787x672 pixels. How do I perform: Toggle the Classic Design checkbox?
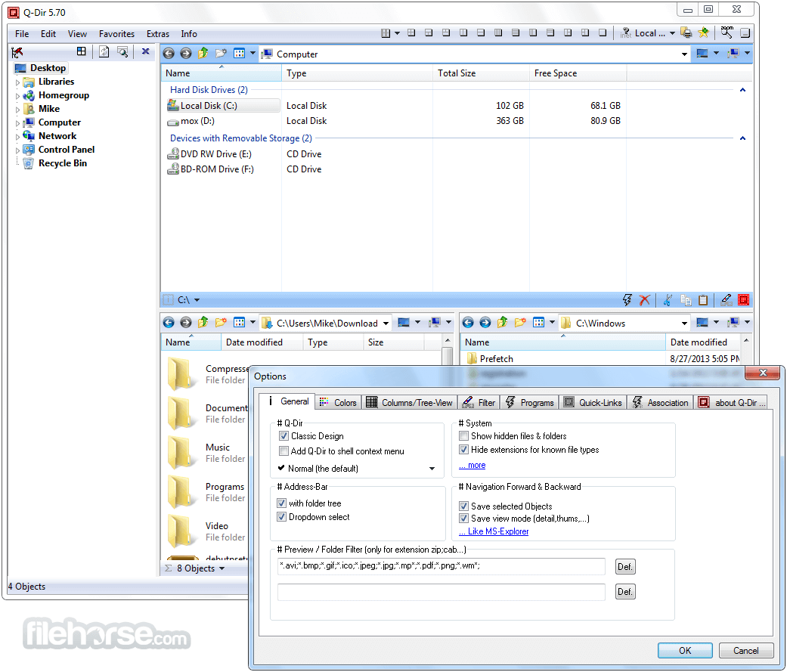[284, 435]
